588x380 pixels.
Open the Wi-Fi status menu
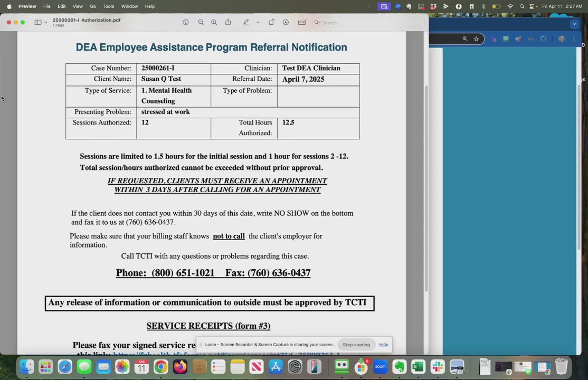510,6
